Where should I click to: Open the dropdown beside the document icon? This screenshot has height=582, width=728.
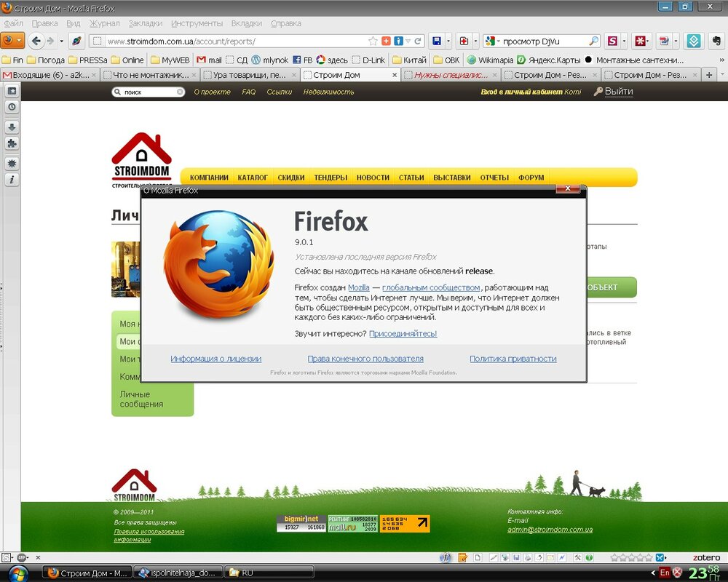(676, 41)
